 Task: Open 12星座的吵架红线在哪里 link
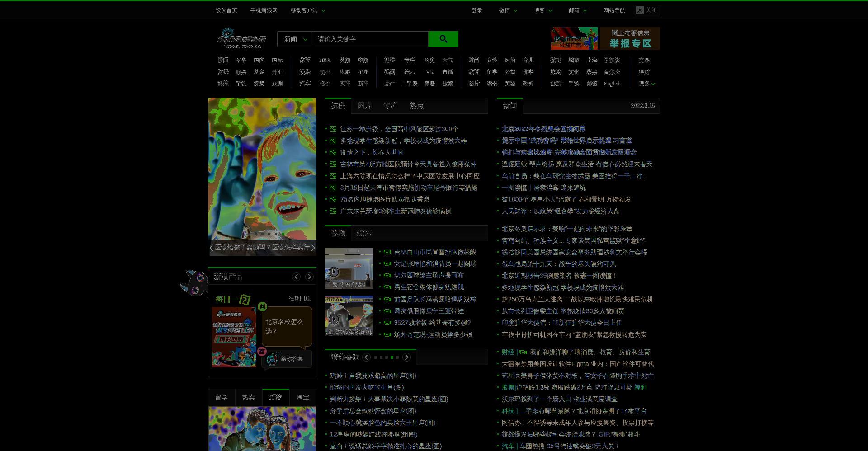coord(373,434)
